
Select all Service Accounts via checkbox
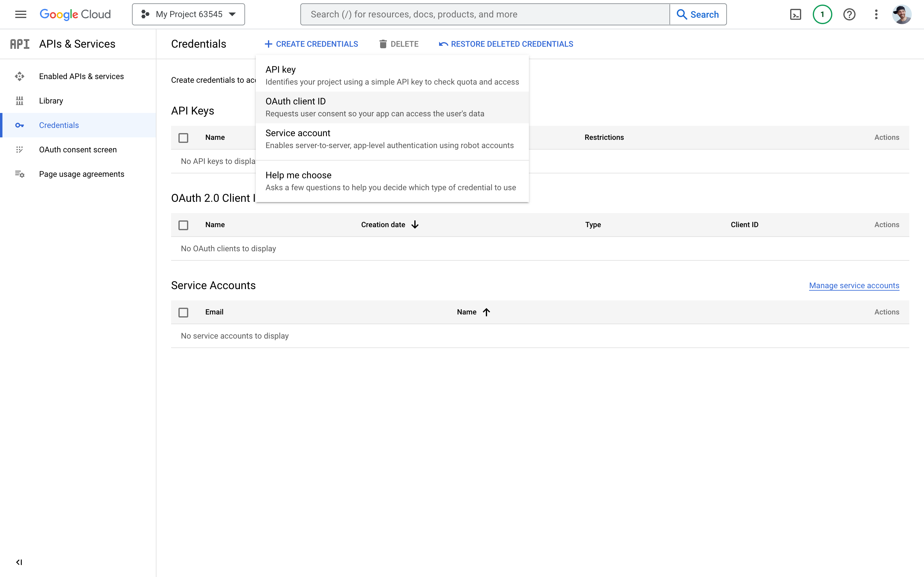coord(184,312)
